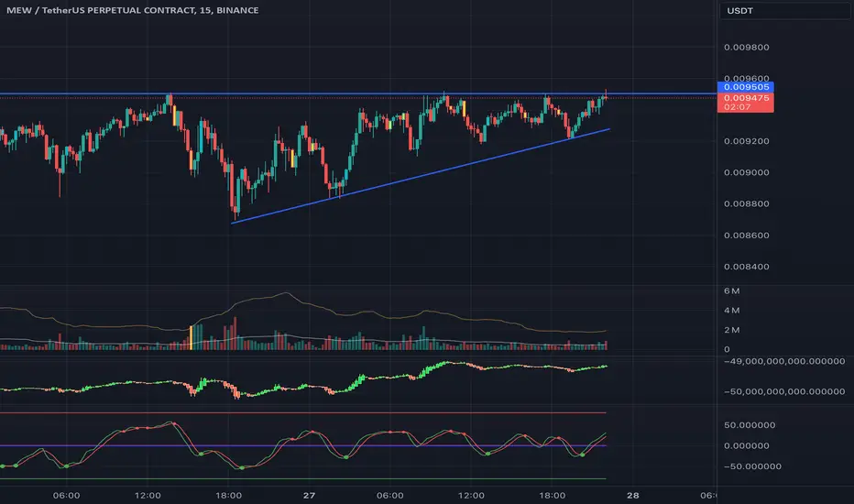Click the 50.000000 oscillator axis label
This screenshot has height=504, width=854.
(750, 425)
